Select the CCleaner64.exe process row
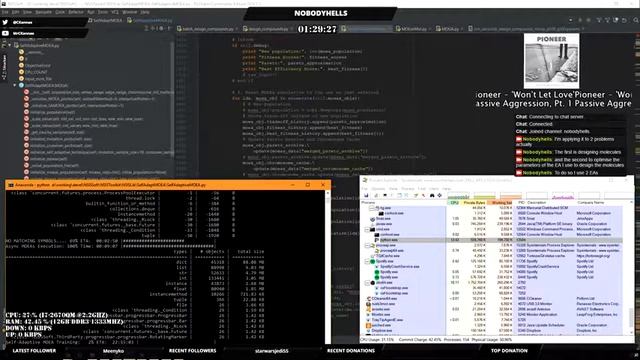640x360 pixels. click(491, 298)
